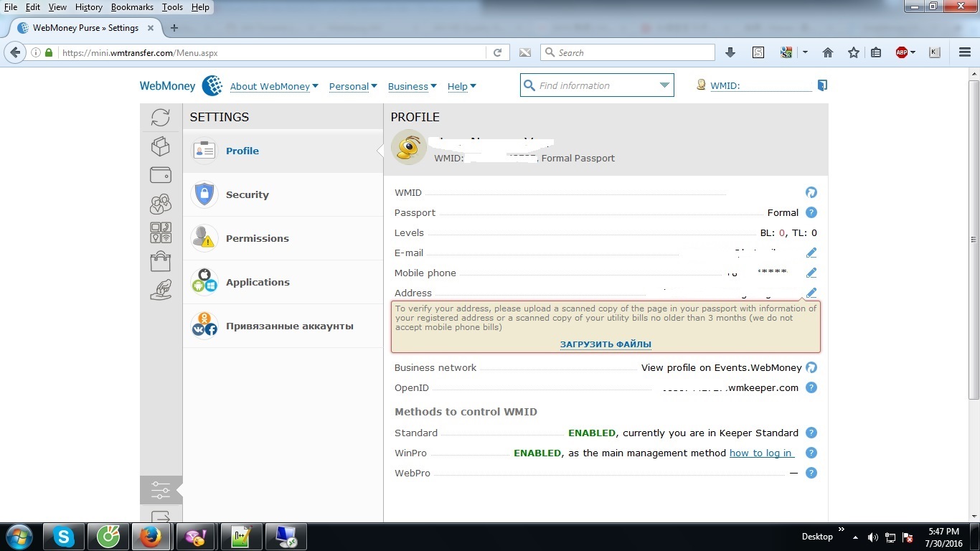Click the help icon on Passport row
Image resolution: width=980 pixels, height=551 pixels.
click(x=811, y=212)
